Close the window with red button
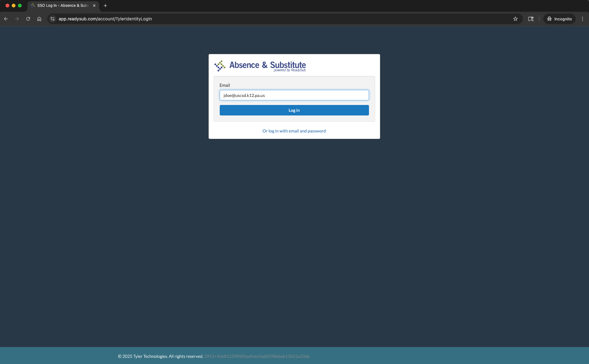 click(7, 6)
